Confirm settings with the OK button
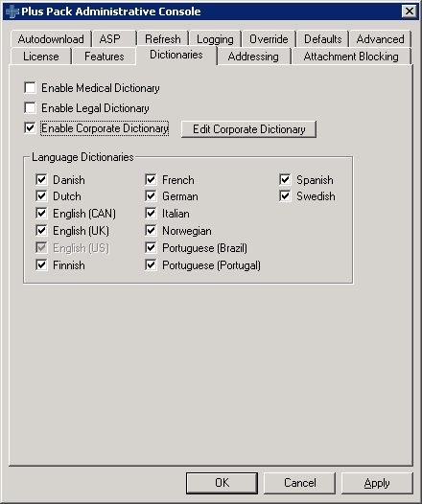This screenshot has height=504, width=422. (222, 483)
